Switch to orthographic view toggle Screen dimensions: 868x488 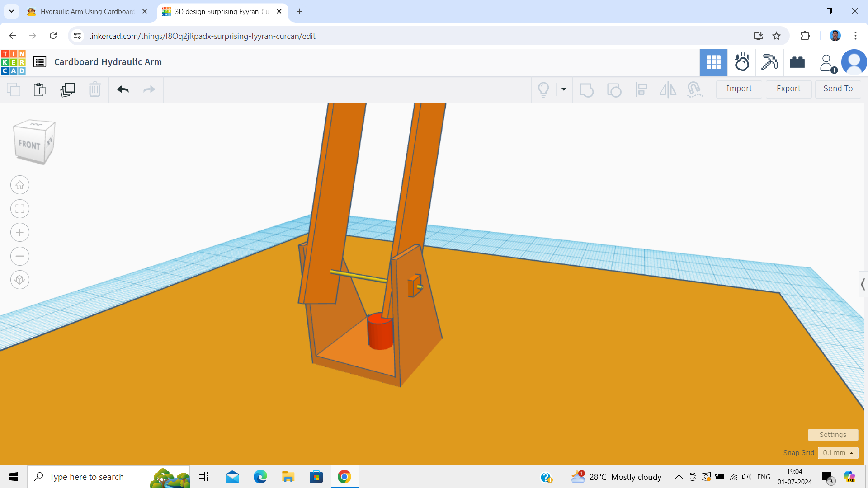(x=20, y=280)
